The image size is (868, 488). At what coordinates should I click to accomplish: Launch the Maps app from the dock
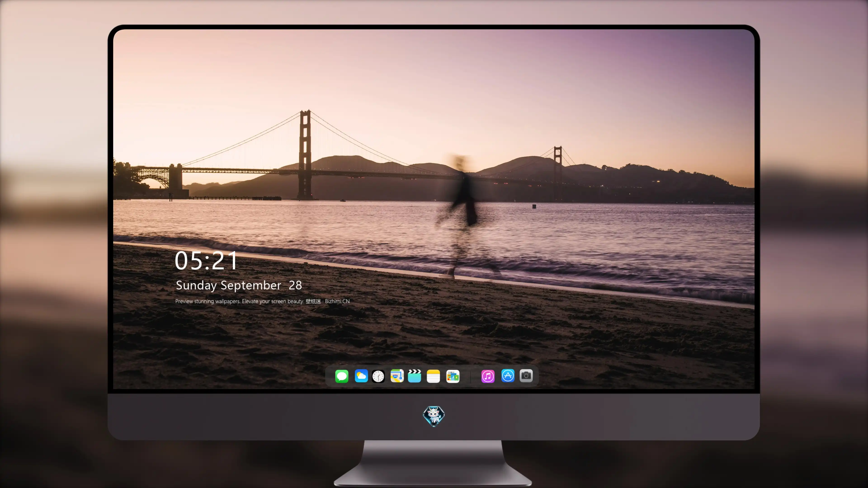coord(397,376)
